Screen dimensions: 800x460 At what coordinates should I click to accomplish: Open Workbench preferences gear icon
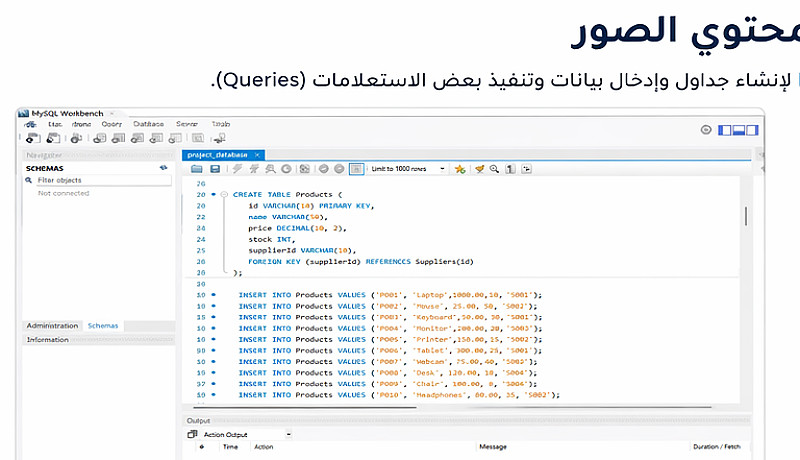(706, 130)
